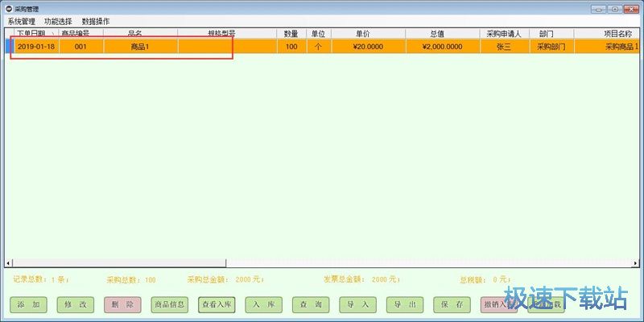Sort by 总值 column header
The width and height of the screenshot is (644, 322).
click(x=443, y=34)
